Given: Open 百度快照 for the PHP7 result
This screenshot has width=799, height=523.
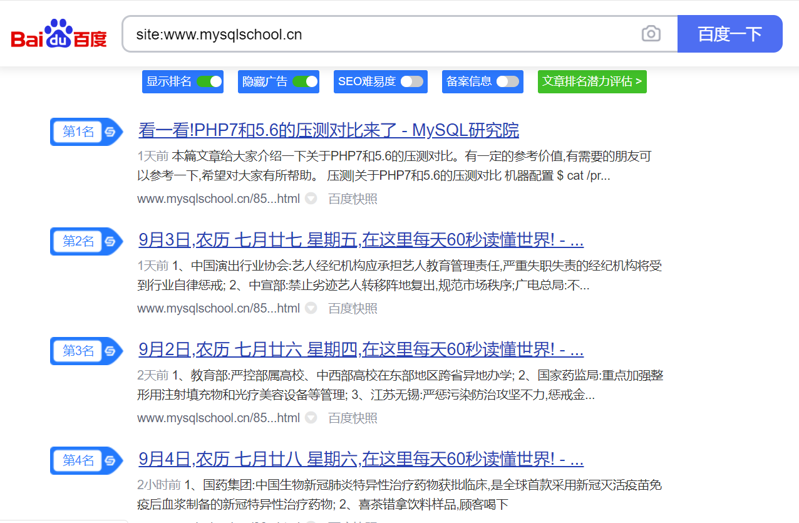Looking at the screenshot, I should 353,199.
